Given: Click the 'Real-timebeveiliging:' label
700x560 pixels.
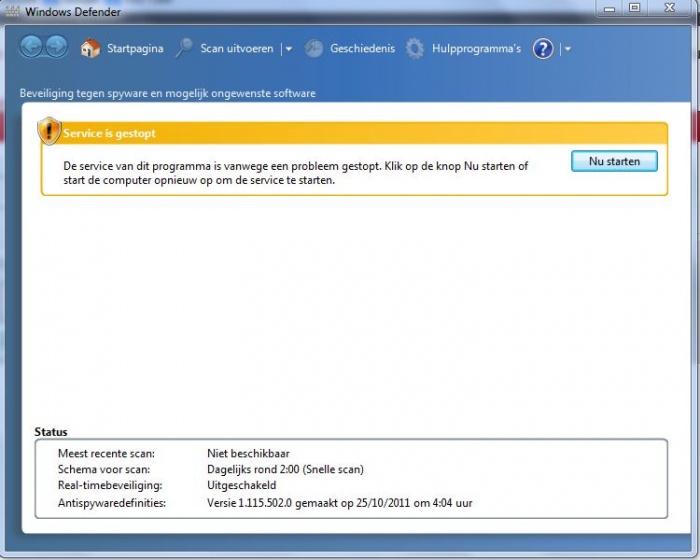Looking at the screenshot, I should coord(110,485).
